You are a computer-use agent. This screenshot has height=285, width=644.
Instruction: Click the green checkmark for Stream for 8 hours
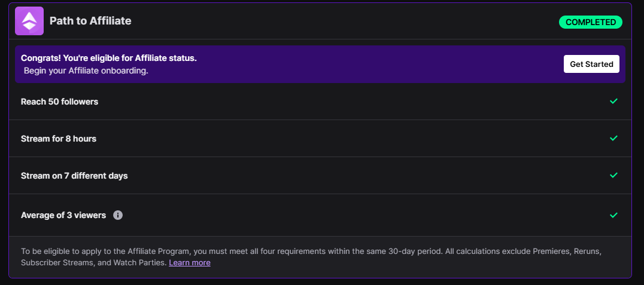coord(613,138)
